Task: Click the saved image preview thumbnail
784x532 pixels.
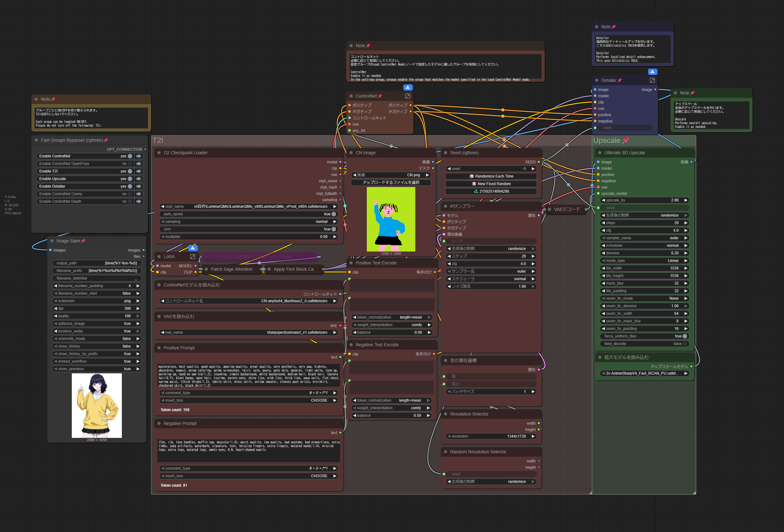Action: click(96, 405)
